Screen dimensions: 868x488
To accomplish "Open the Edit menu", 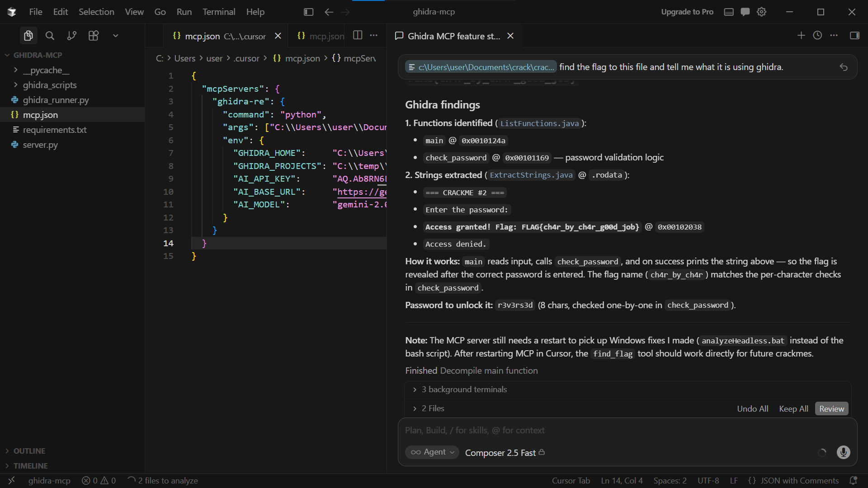I will (61, 12).
